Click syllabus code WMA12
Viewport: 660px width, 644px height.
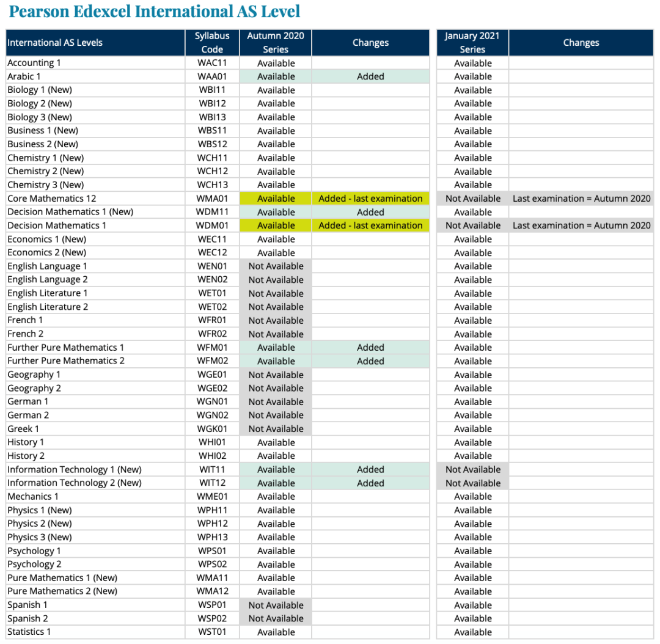tap(212, 591)
